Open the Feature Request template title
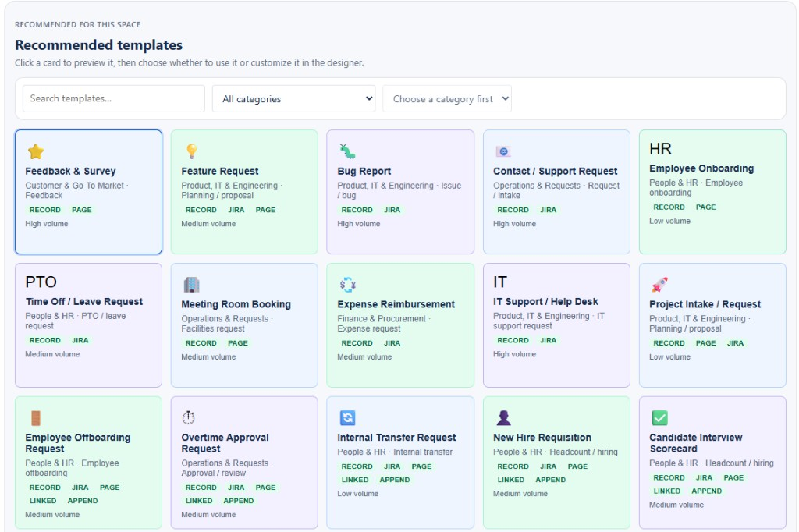 click(x=219, y=171)
